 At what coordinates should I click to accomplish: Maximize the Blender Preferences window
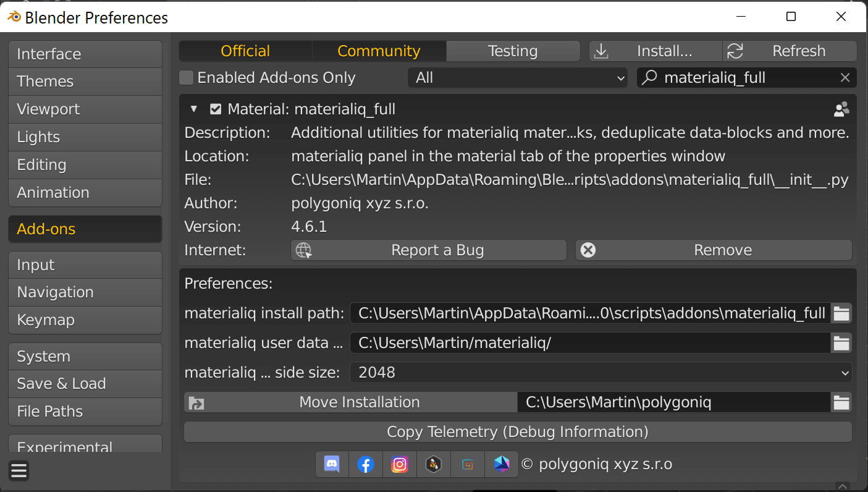pos(791,17)
